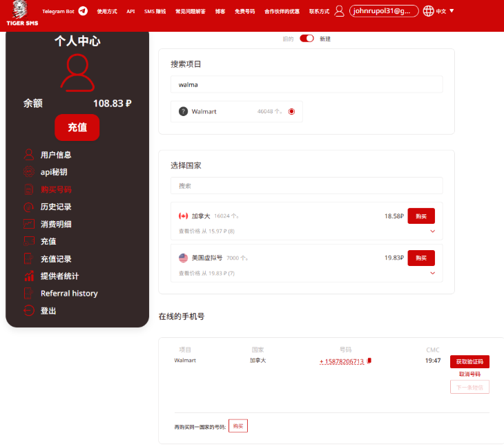Click 获取验证码 button
Screen dimensions: 504x447
point(469,361)
